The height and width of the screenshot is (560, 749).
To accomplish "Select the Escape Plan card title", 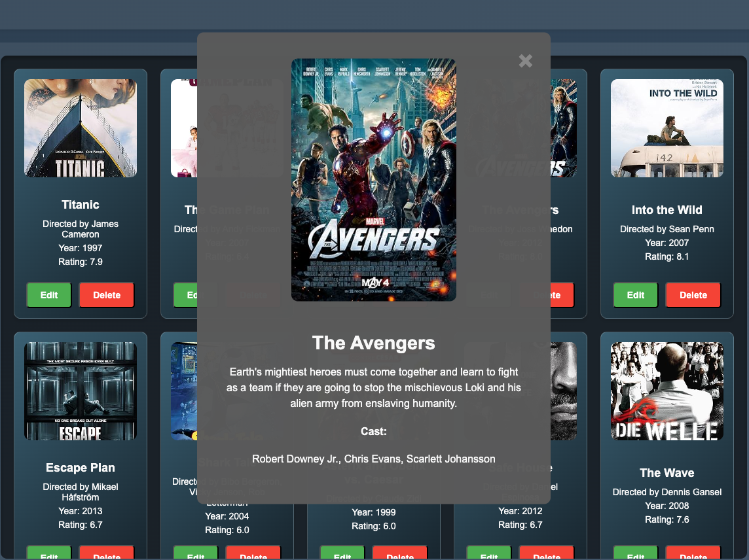I will coord(81,468).
